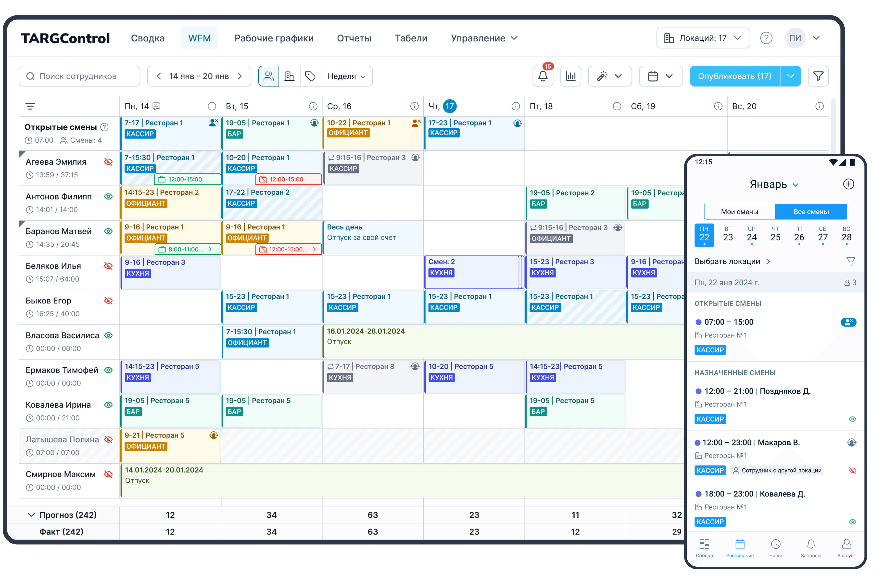Open the calendar options dropdown
This screenshot has height=588, width=884.
(x=660, y=76)
